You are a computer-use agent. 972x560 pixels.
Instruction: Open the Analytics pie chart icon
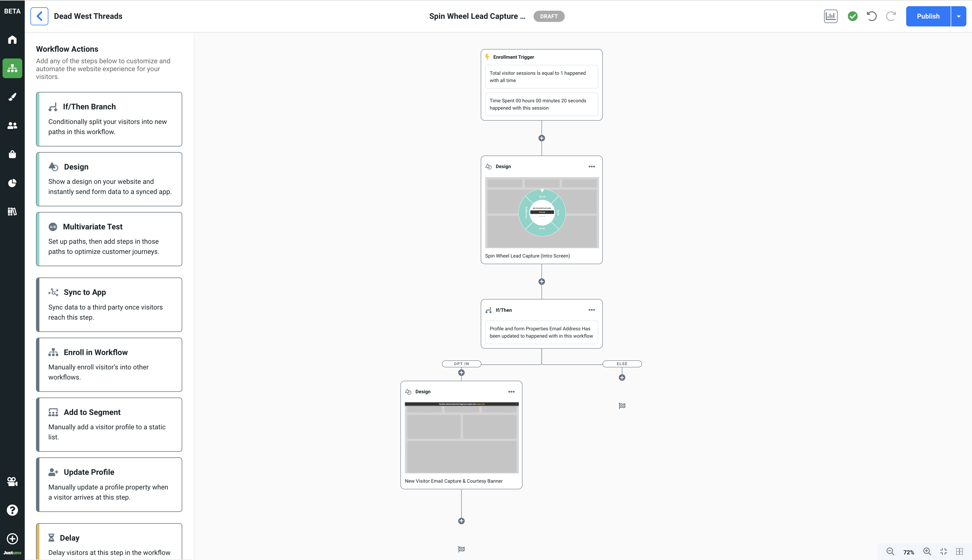[12, 183]
